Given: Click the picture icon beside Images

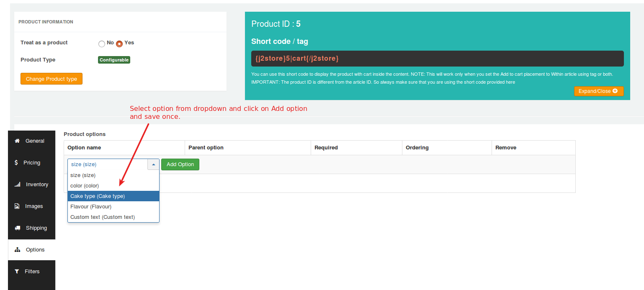Looking at the screenshot, I should click(x=17, y=206).
